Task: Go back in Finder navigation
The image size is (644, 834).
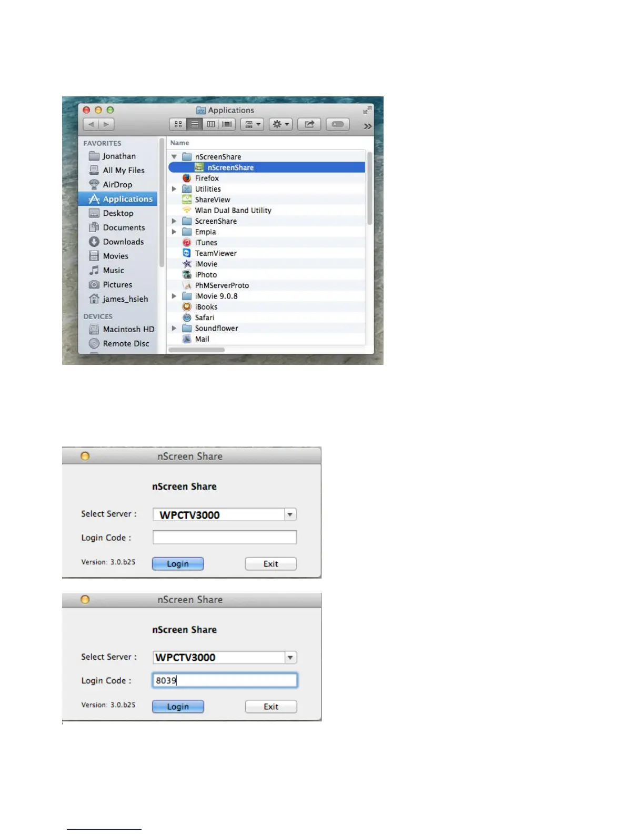Action: click(91, 124)
